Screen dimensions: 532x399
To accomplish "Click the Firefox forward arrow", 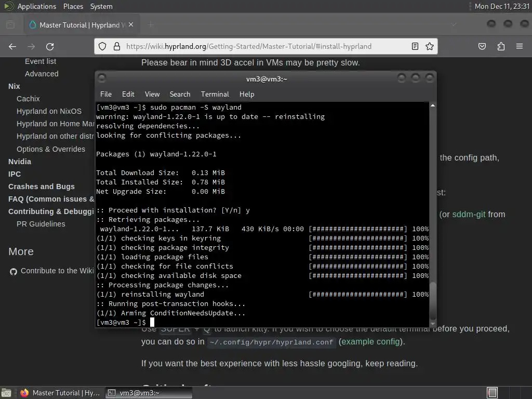I will (31, 46).
